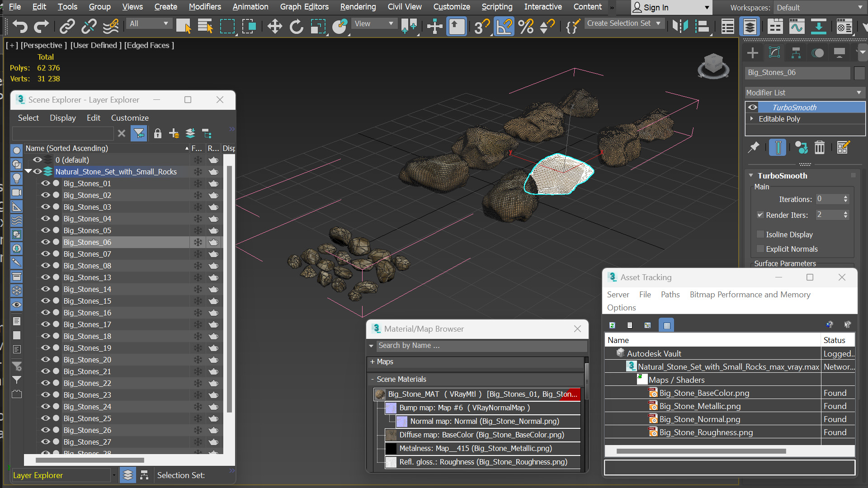
Task: Click the Undo arrow in main toolbar
Action: 20,26
